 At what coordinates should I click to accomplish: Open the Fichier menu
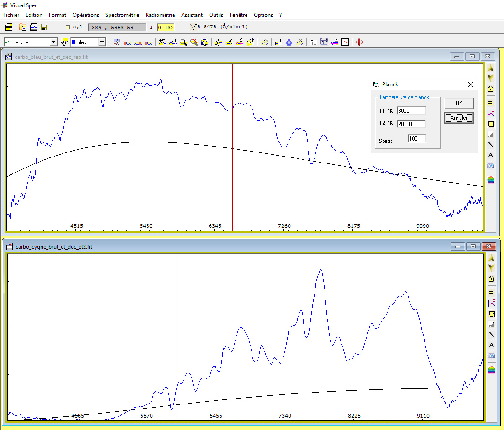coord(11,15)
